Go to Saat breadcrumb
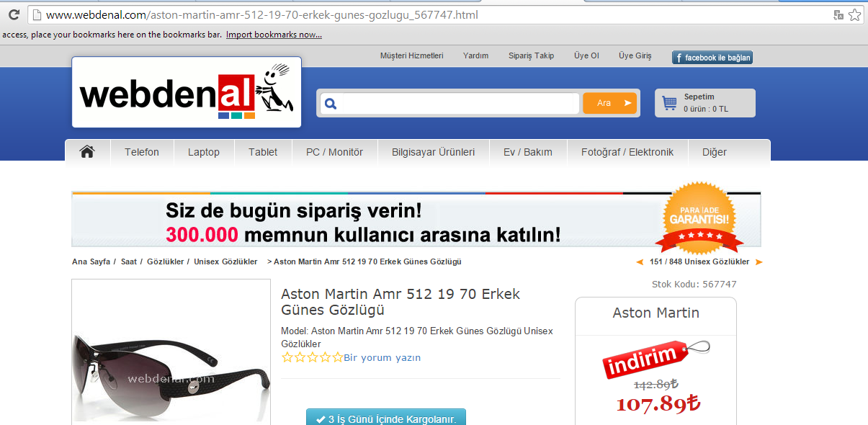 tap(129, 261)
